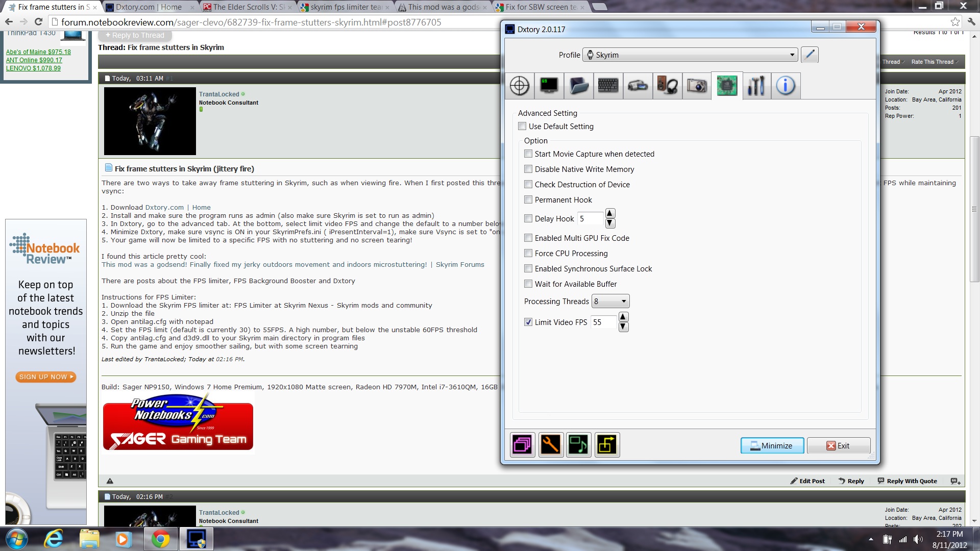Click the Dxtory taskbar icon
This screenshot has width=980, height=551.
click(x=196, y=539)
